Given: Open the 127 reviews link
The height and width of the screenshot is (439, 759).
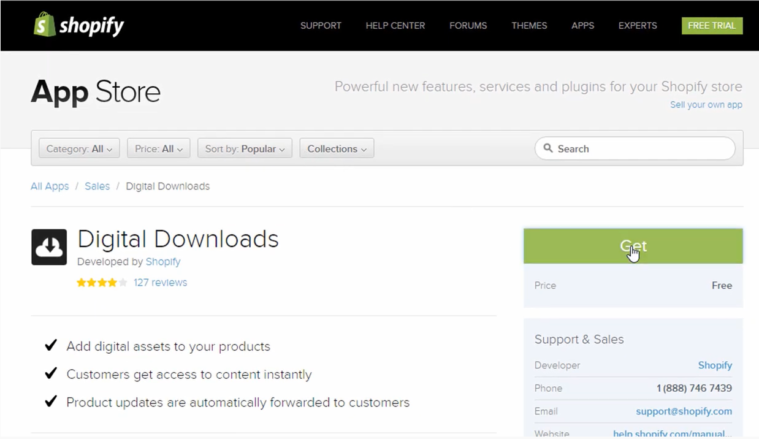Looking at the screenshot, I should coord(160,283).
